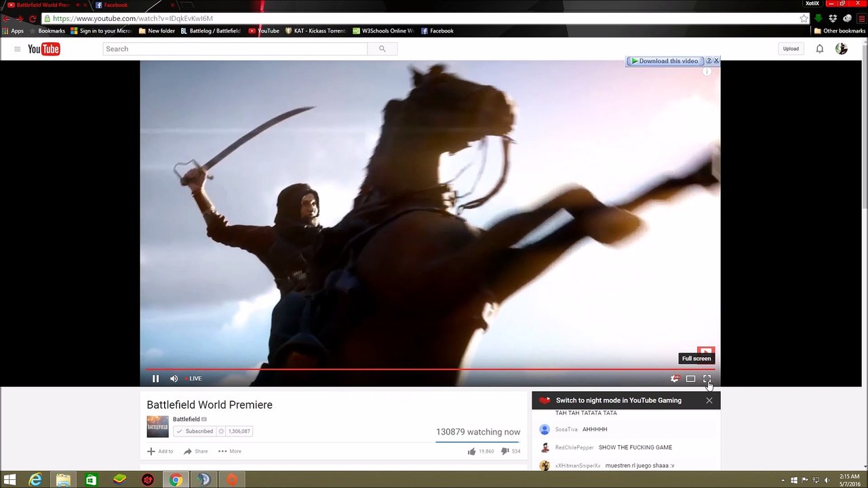Viewport: 868px width, 488px height.
Task: Expand Other bookmarks folder
Action: point(840,30)
